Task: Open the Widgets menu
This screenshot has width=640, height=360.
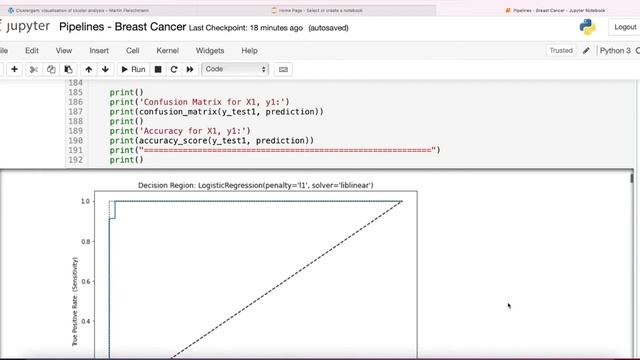Action: point(210,51)
